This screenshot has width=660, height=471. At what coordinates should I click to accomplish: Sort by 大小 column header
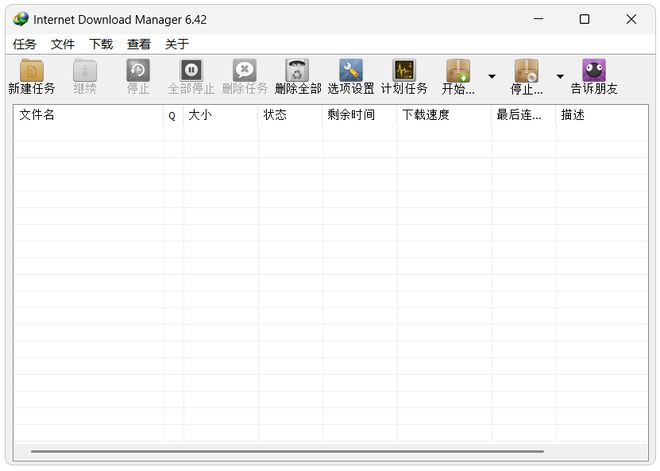tap(221, 115)
